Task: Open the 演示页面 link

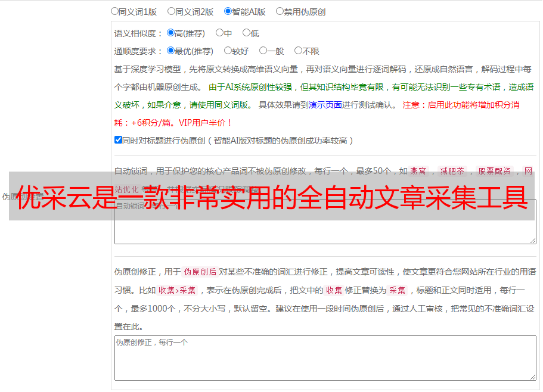Action: (325, 105)
